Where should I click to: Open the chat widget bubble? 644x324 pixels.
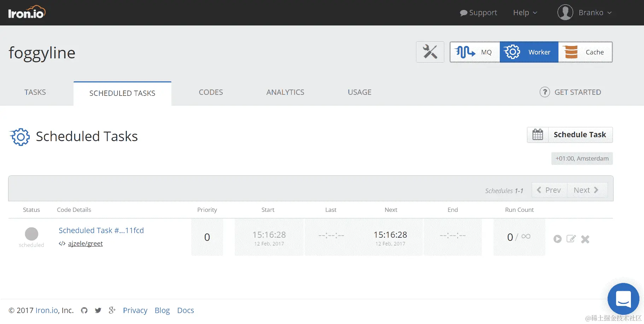[x=623, y=299]
